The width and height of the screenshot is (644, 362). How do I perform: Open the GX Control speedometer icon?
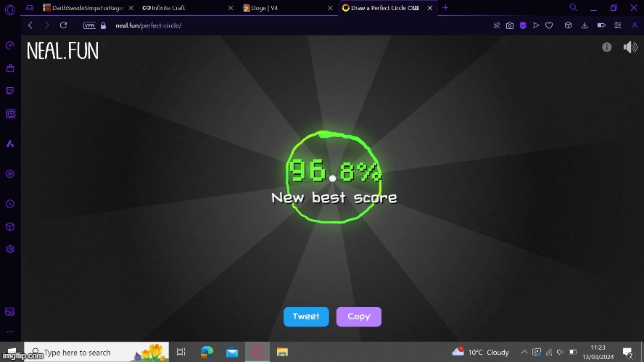point(10,46)
